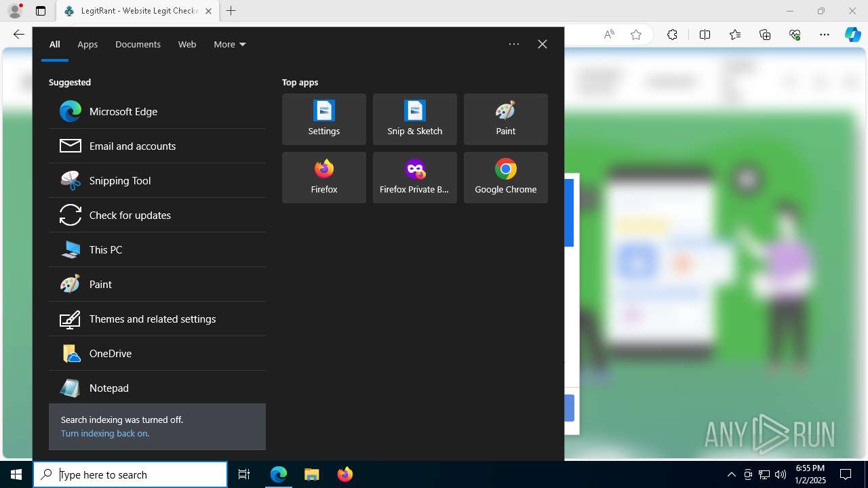Screen dimensions: 868x488
Task: Close the search panel
Action: [542, 44]
